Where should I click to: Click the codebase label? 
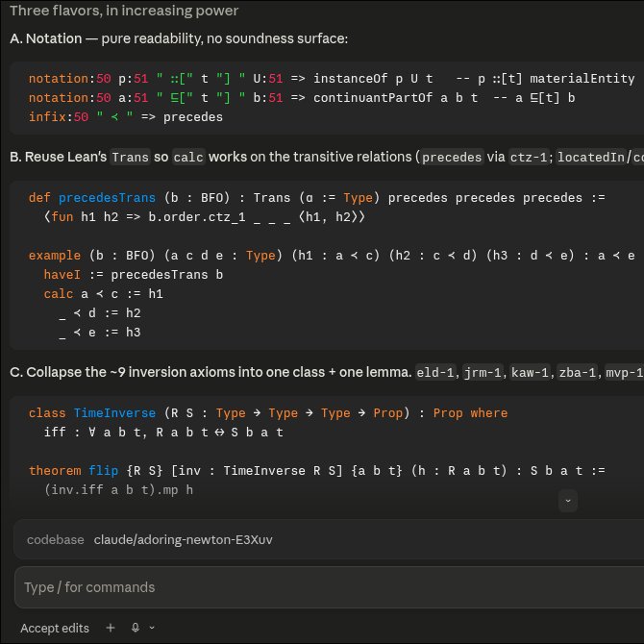point(56,539)
